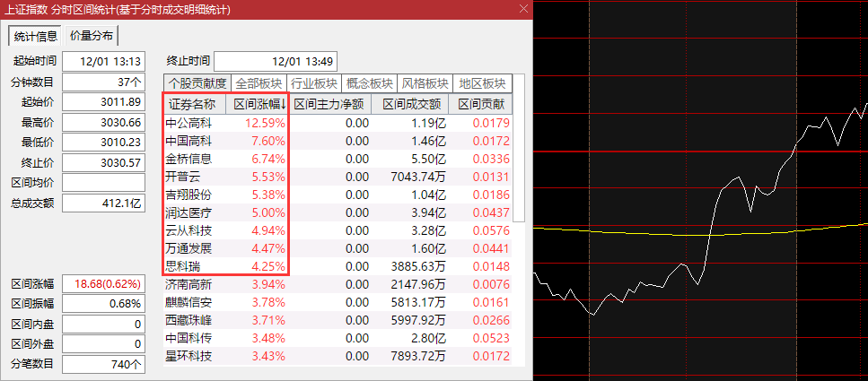The width and height of the screenshot is (868, 381).
Task: Select the 星环科技 row
Action: (338, 356)
